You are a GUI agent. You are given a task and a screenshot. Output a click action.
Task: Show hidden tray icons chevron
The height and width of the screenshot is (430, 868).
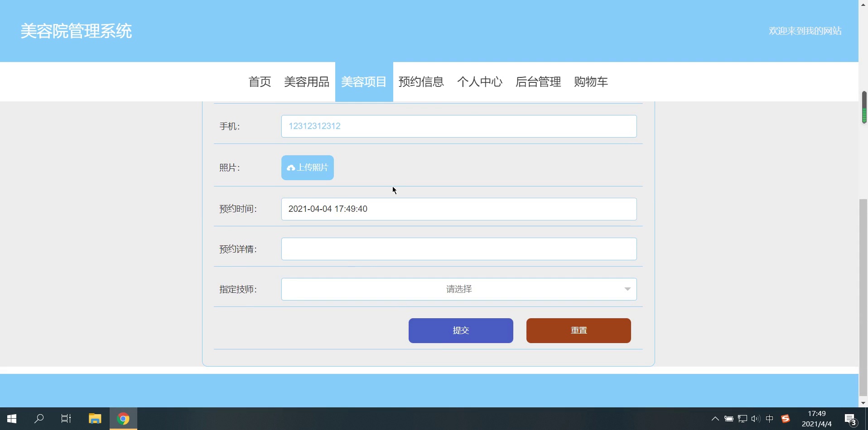coord(715,419)
